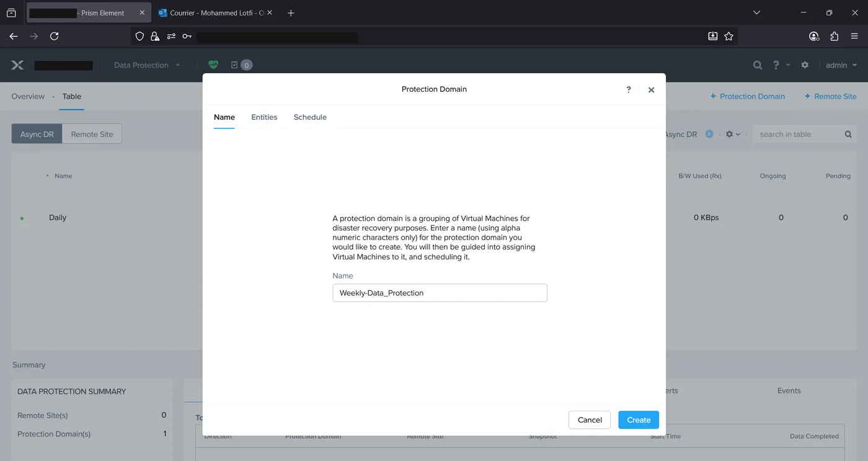Screen dimensions: 868x461
Task: Switch to the Courrier Outlook browser tab
Action: click(215, 13)
